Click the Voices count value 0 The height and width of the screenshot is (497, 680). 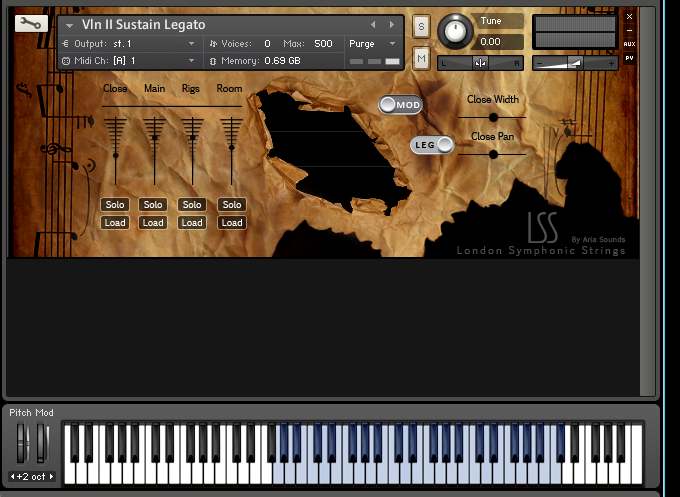pyautogui.click(x=267, y=44)
